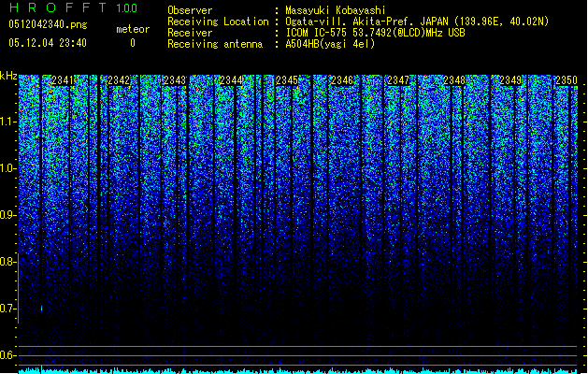Click the Observer field label
The height and width of the screenshot is (374, 588).
click(x=190, y=10)
